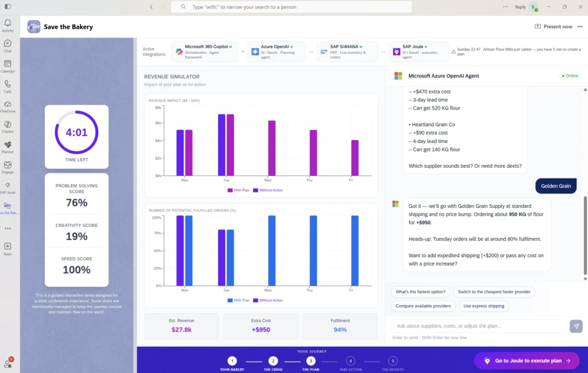Click the Azure OpenAI integration icon
The height and width of the screenshot is (373, 588).
[x=255, y=52]
